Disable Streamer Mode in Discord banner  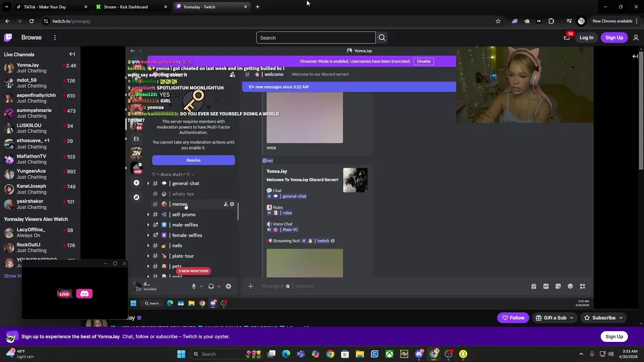tap(424, 61)
